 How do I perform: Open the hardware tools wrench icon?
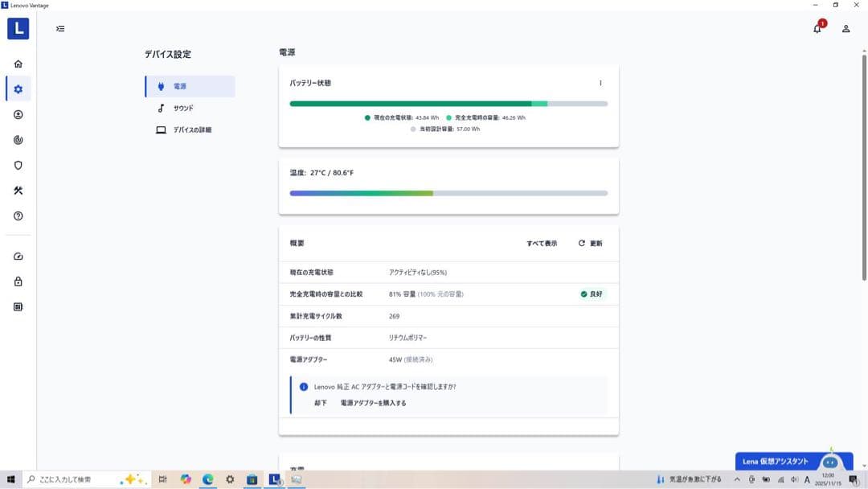click(x=18, y=191)
